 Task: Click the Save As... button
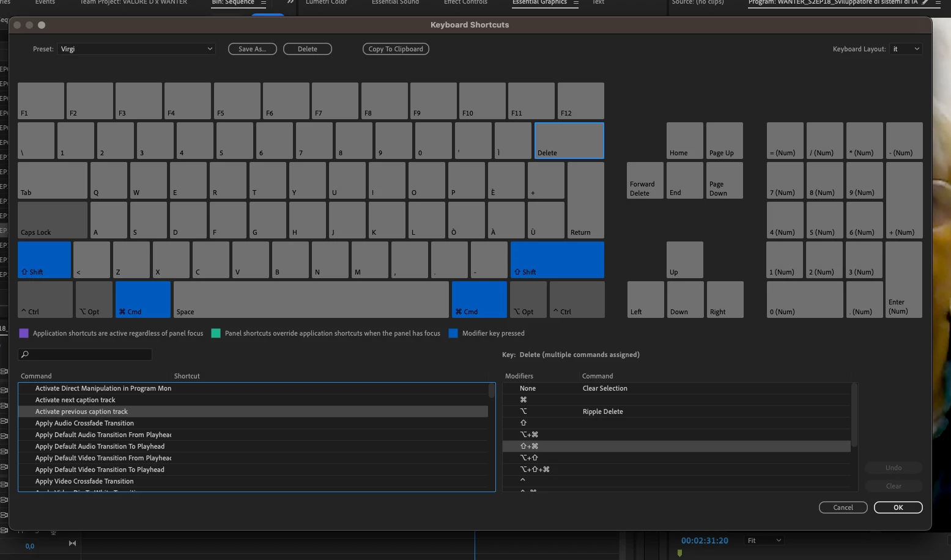(253, 49)
